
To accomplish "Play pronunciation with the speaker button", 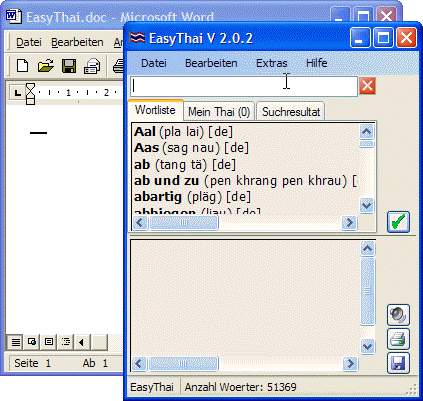I will [398, 314].
